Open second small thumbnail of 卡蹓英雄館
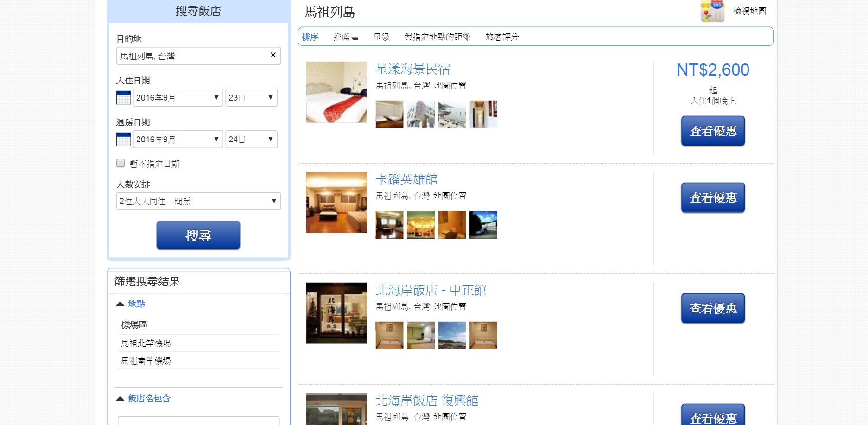Image resolution: width=868 pixels, height=425 pixels. [421, 225]
